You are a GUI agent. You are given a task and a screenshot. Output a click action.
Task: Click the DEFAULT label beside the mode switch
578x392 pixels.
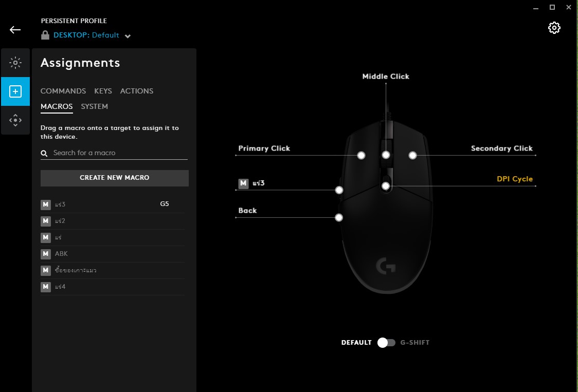point(356,343)
